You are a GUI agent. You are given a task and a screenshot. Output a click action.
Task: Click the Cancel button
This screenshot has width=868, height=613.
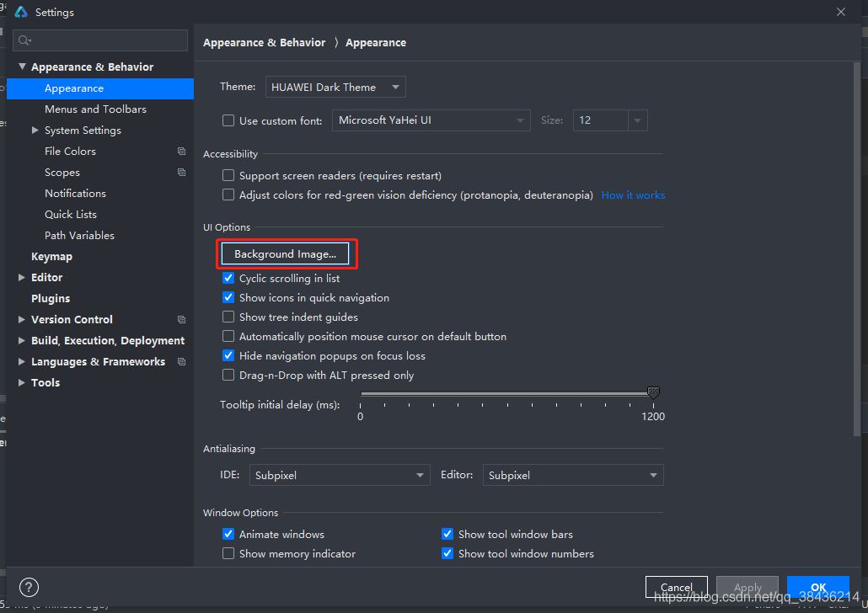677,587
